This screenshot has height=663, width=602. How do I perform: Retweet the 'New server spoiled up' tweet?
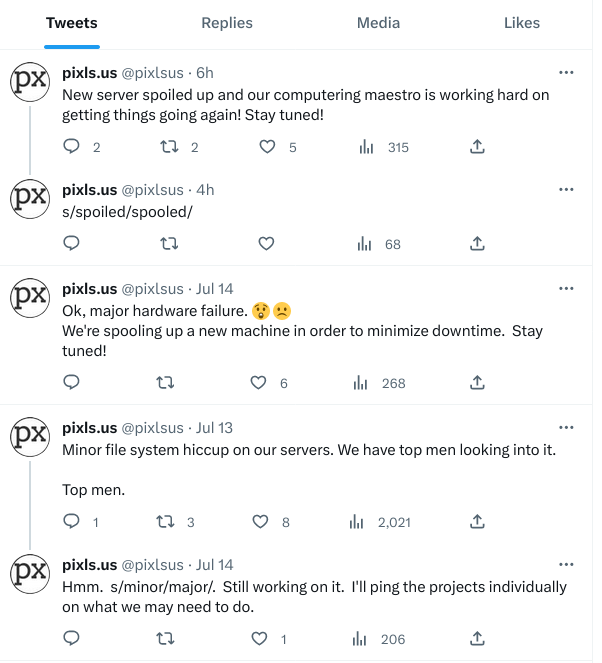tap(169, 147)
